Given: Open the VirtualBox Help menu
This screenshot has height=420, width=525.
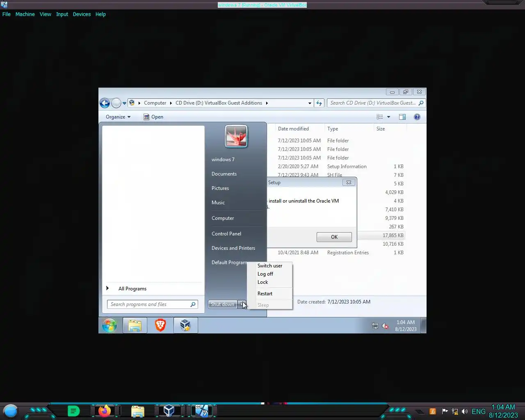Looking at the screenshot, I should point(100,14).
